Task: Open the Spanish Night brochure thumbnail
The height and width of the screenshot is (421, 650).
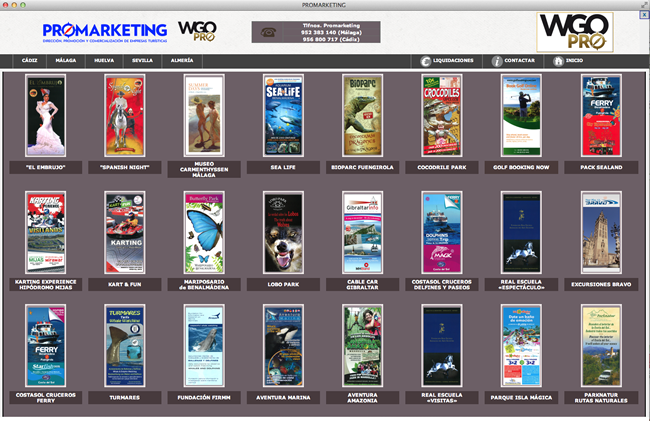Action: pyautogui.click(x=125, y=115)
